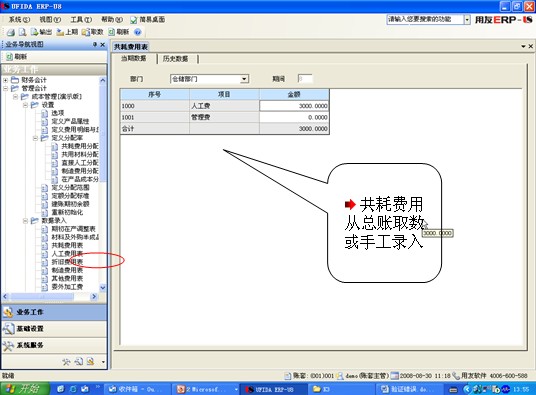Open the 部门 department dropdown
The height and width of the screenshot is (395, 536).
point(244,79)
